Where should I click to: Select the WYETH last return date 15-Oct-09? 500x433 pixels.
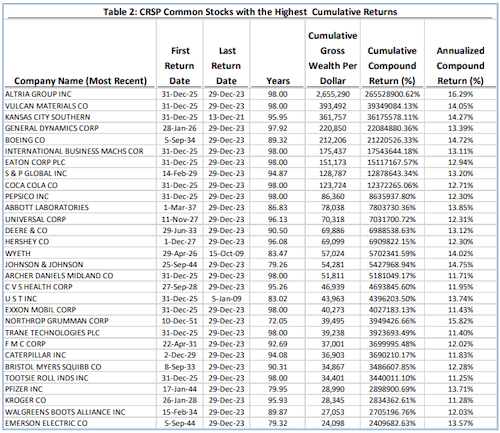click(226, 253)
